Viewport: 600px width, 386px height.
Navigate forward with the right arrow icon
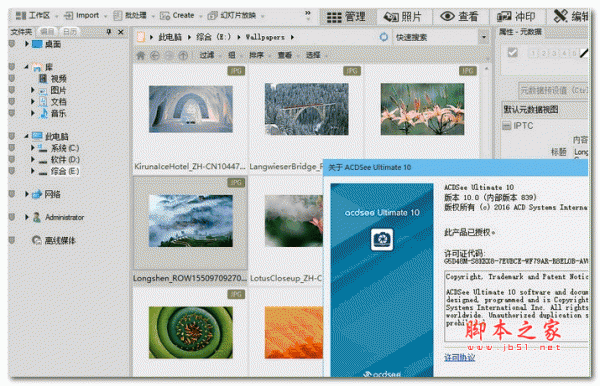tap(169, 55)
